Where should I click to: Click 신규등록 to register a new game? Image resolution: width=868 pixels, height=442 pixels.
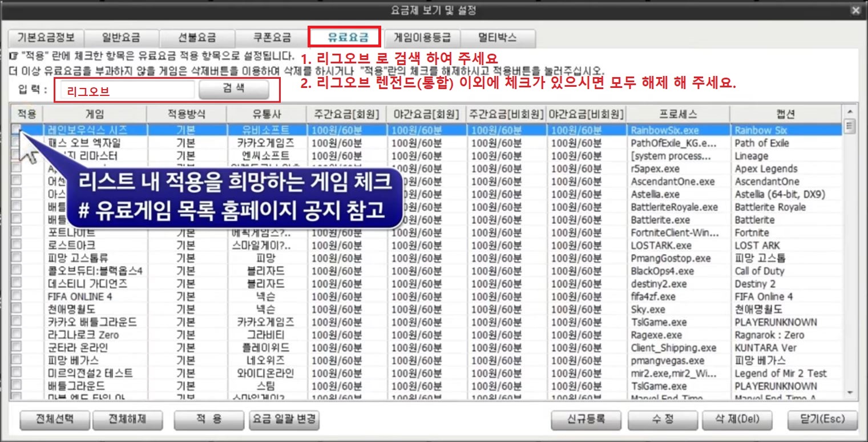[587, 419]
